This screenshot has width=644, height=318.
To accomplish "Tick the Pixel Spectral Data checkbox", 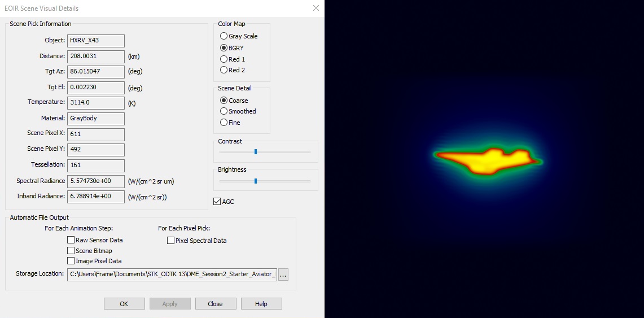I will (171, 241).
